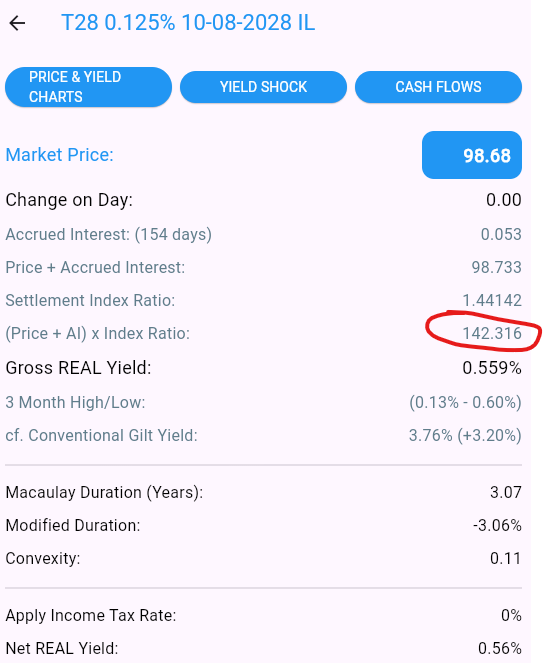Open Price & Yield Charts
Image resolution: width=543 pixels, height=663 pixels.
tap(88, 87)
